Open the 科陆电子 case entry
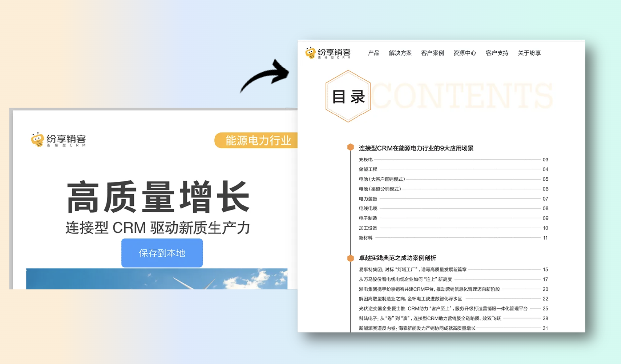The image size is (621, 364). 453,318
